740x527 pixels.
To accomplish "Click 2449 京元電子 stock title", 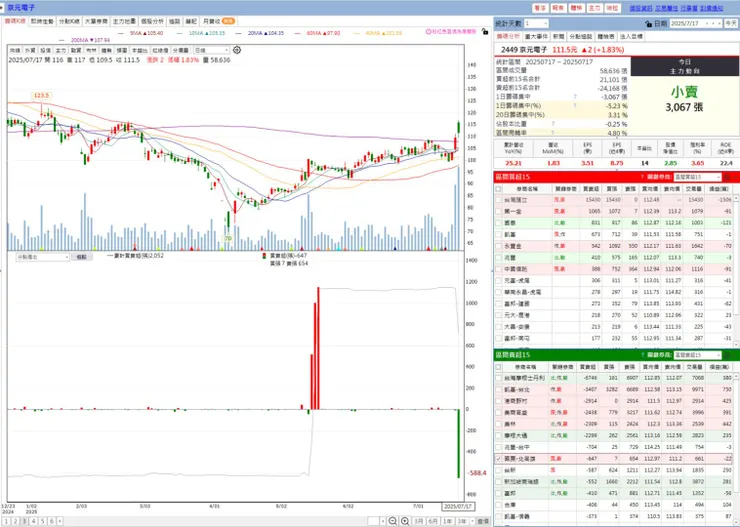I will pos(524,50).
